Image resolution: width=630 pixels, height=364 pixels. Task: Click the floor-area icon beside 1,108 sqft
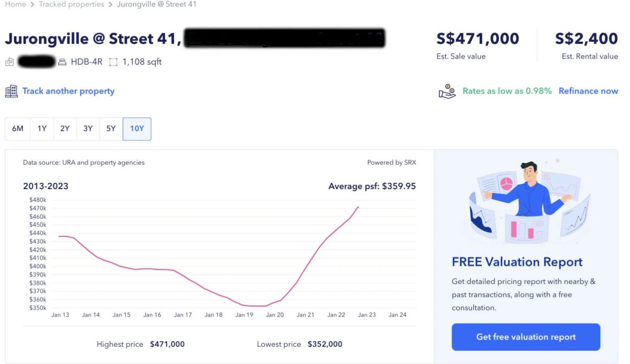tap(113, 62)
